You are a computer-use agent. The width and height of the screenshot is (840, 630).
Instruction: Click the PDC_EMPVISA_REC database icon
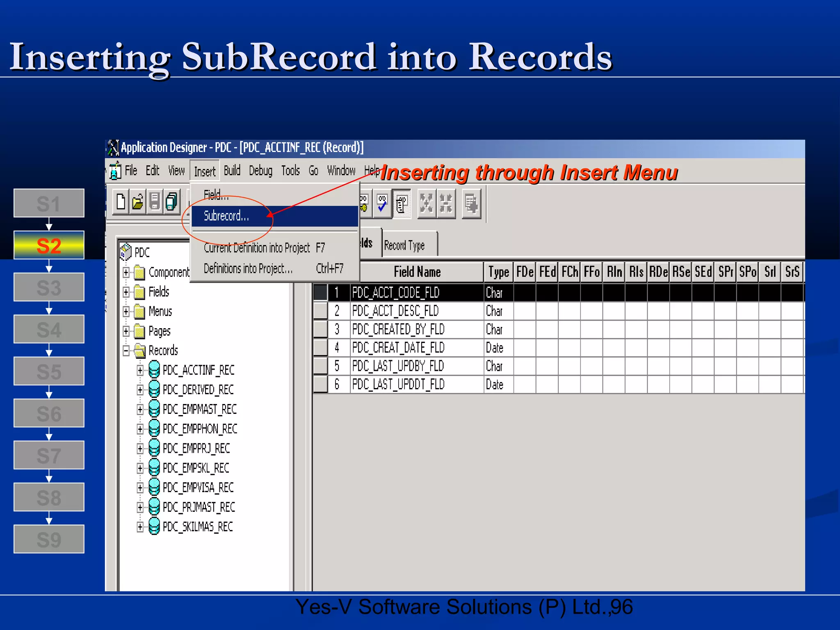pyautogui.click(x=154, y=488)
